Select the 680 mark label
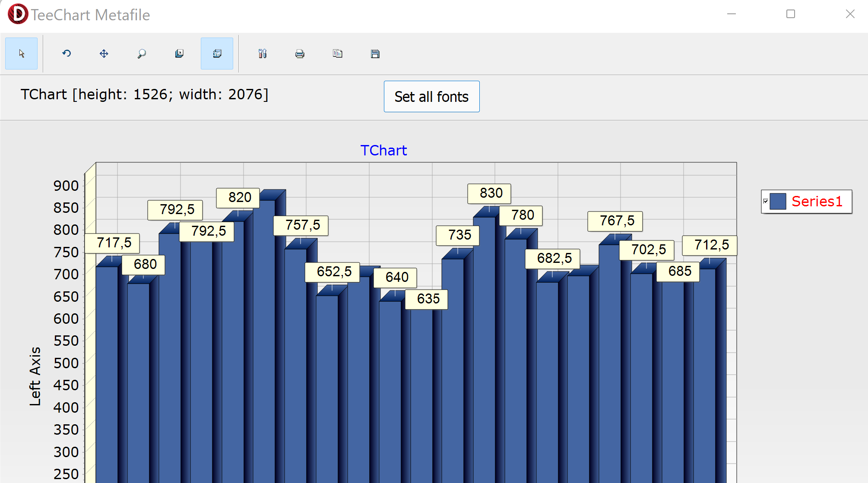 click(143, 265)
